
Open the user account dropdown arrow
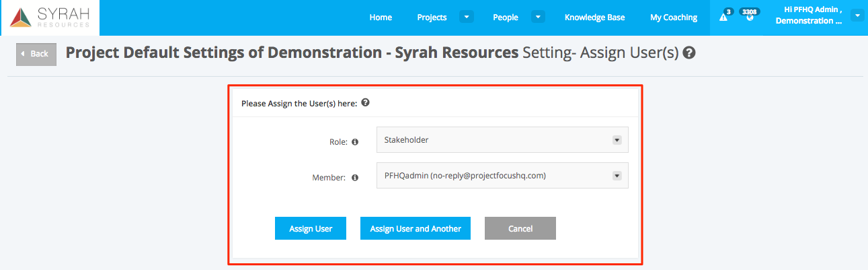coord(857,15)
